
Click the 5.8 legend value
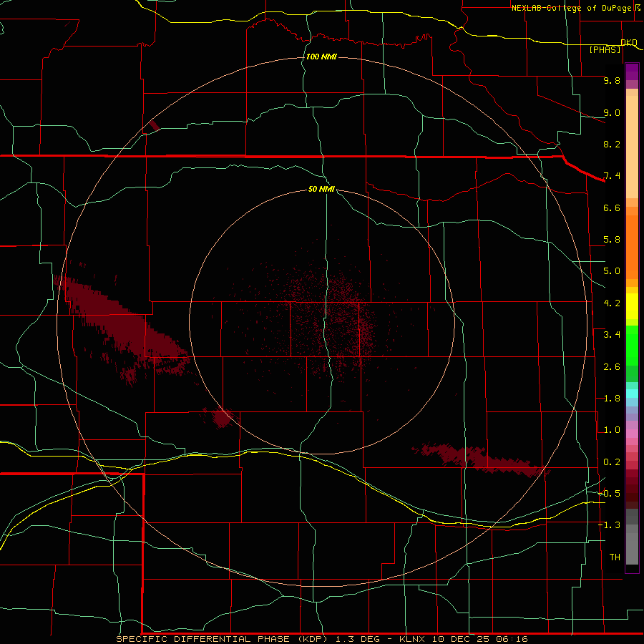612,240
